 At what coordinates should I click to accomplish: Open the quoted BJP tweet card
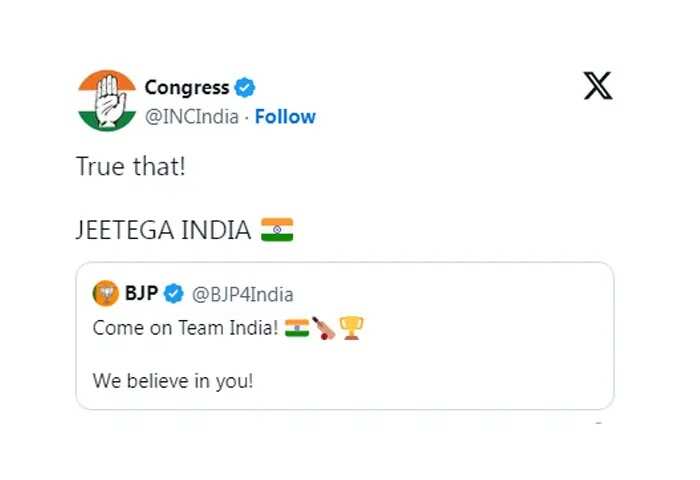[345, 336]
